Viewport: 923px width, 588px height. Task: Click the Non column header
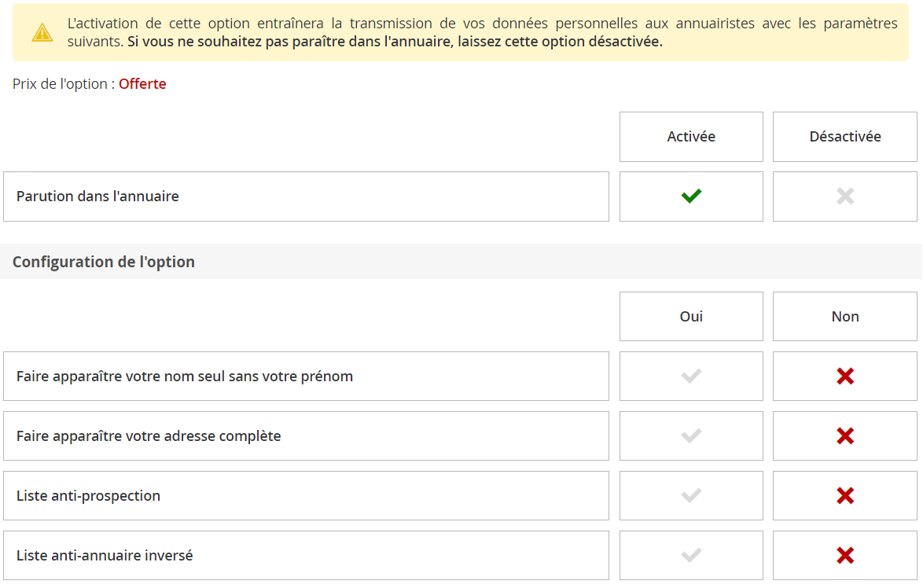pos(845,317)
